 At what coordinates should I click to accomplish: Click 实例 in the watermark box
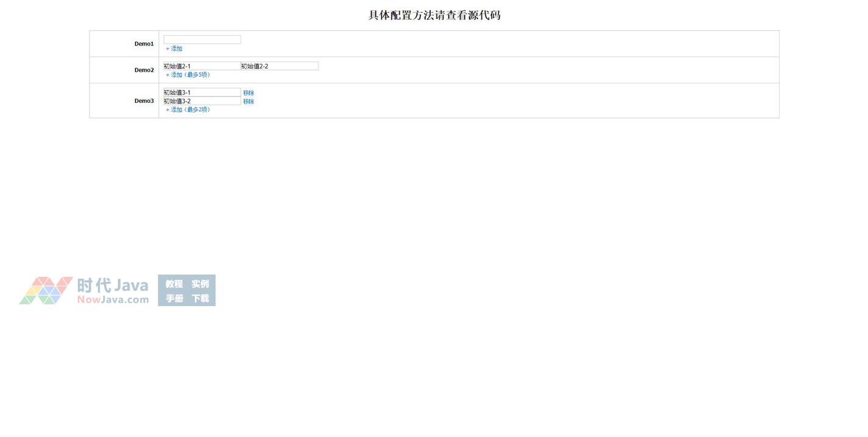point(200,284)
